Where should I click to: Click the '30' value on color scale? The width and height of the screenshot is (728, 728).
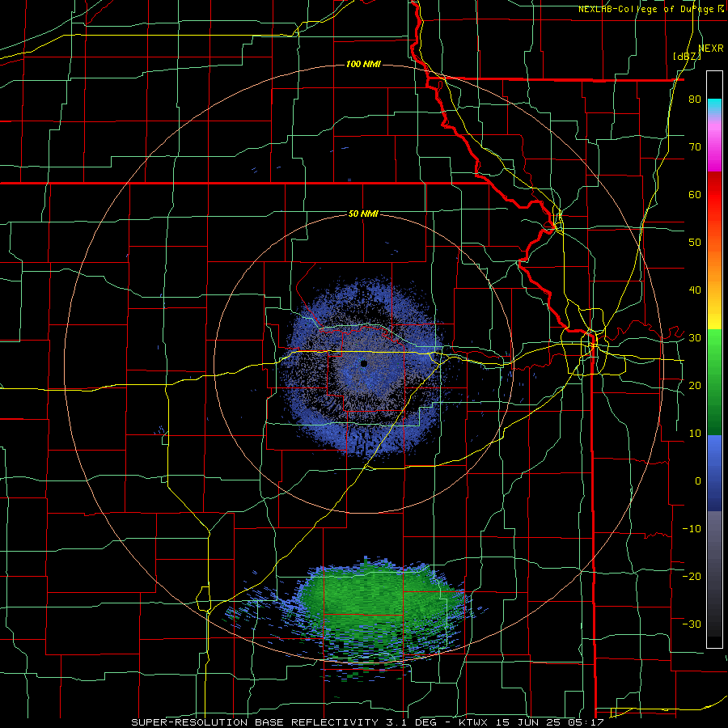(x=695, y=337)
